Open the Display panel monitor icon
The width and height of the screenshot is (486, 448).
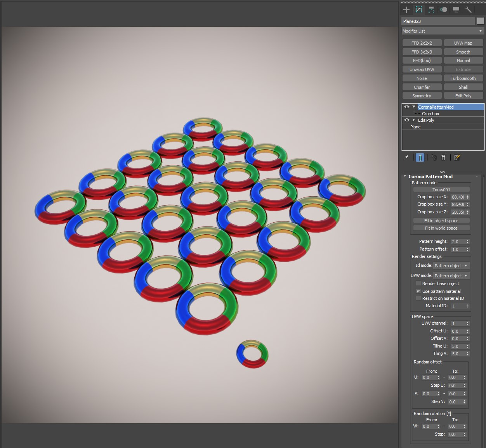pos(456,10)
